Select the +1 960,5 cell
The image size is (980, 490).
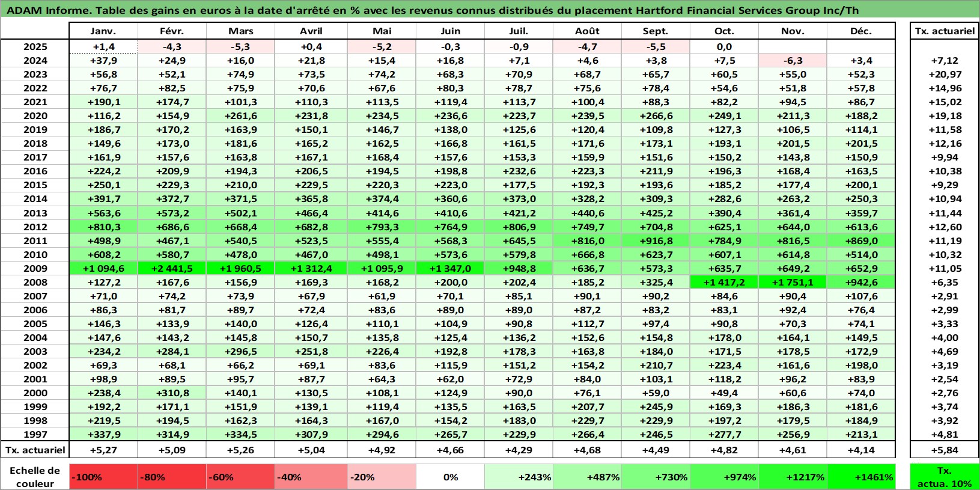(240, 268)
